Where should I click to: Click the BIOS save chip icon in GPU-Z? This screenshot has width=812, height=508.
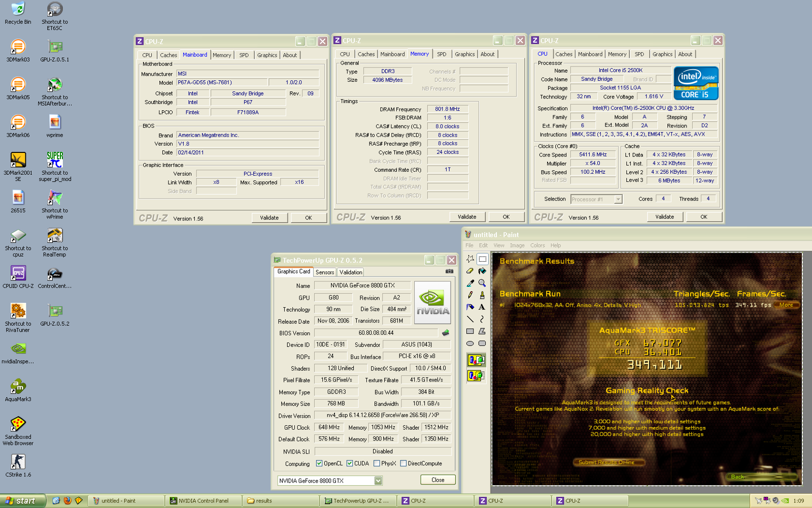click(x=446, y=333)
